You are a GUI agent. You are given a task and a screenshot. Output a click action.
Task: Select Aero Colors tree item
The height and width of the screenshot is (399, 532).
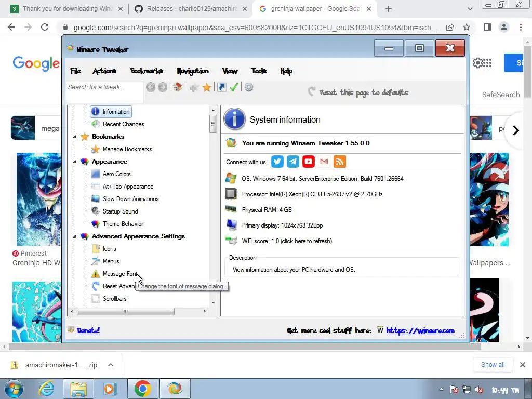tap(116, 174)
